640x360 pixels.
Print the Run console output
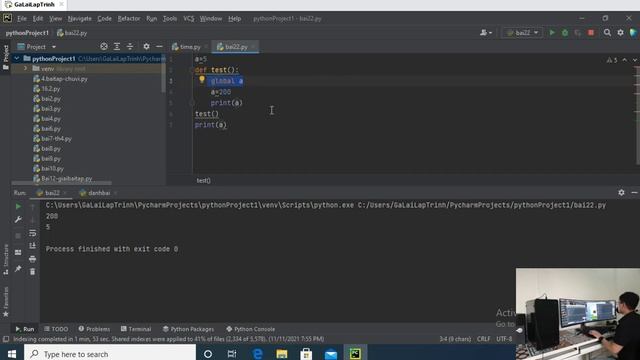[32, 259]
